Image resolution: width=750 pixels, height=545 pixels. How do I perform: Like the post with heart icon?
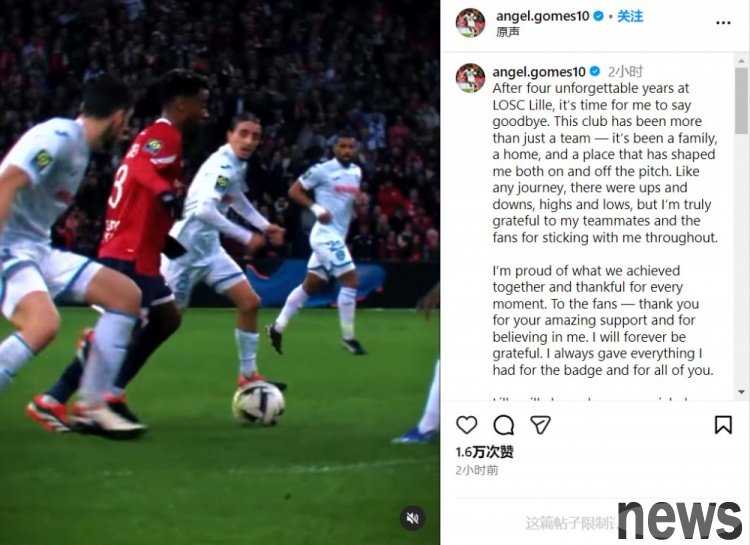(466, 424)
